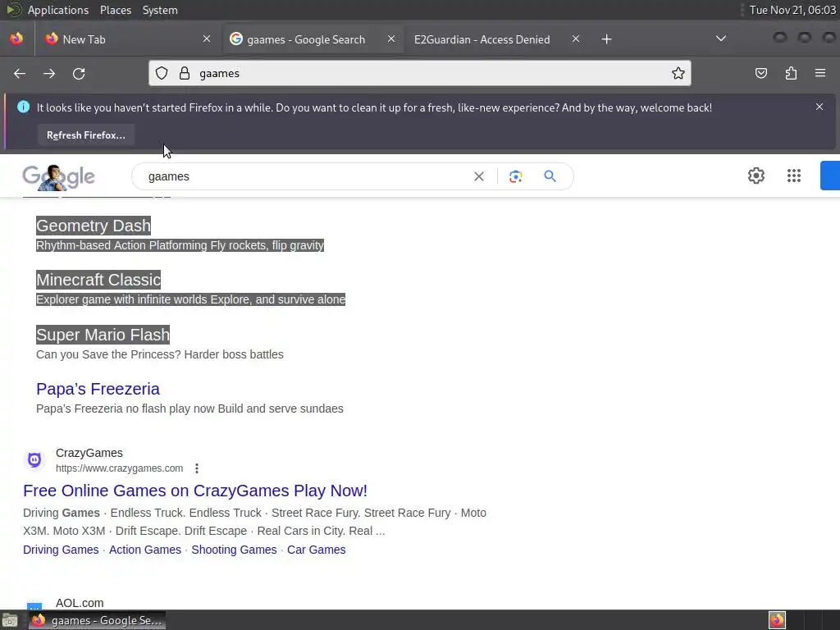Open the Action Games sitelink

tap(145, 550)
